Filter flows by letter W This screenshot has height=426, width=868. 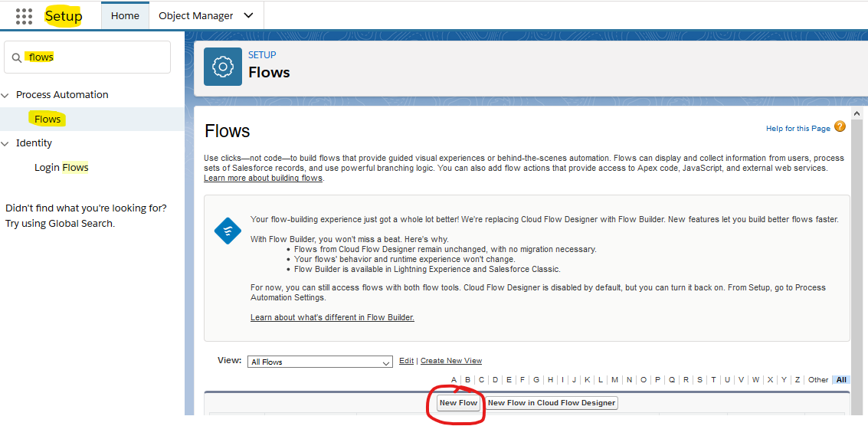point(755,380)
